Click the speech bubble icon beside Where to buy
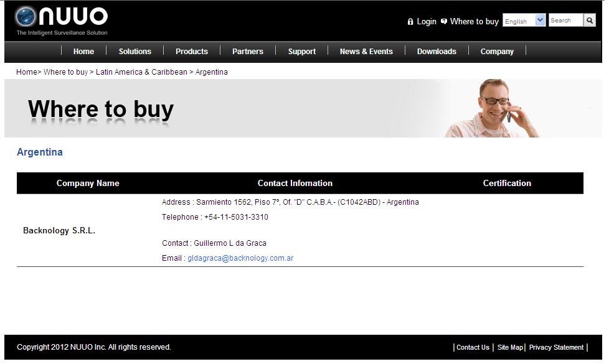 pyautogui.click(x=443, y=22)
